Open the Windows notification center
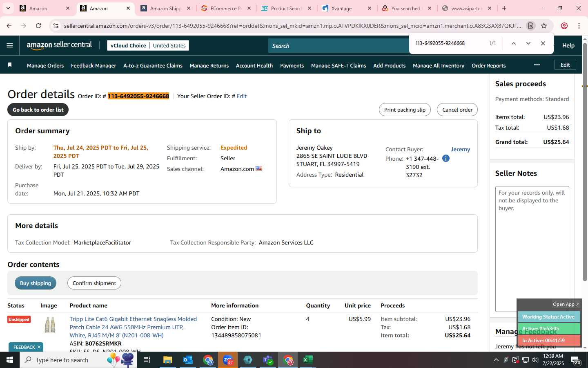Viewport: 588px width, 368px height. point(576,360)
